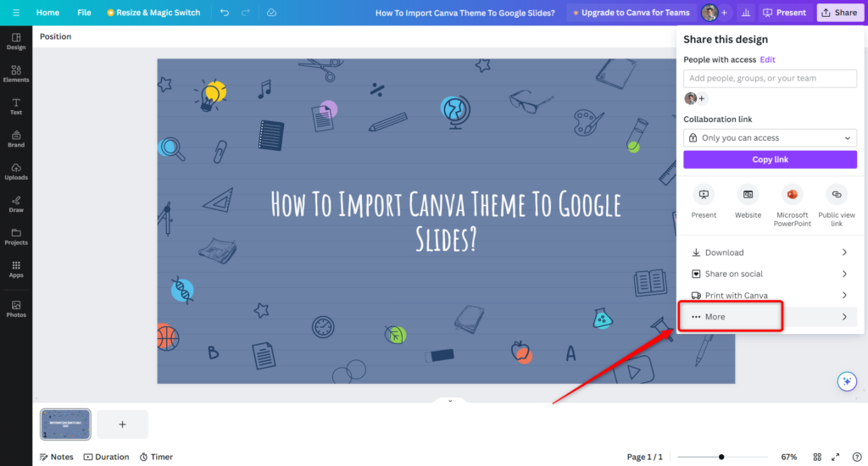Expand the collaboration link access dropdown
868x466 pixels.
coord(770,138)
